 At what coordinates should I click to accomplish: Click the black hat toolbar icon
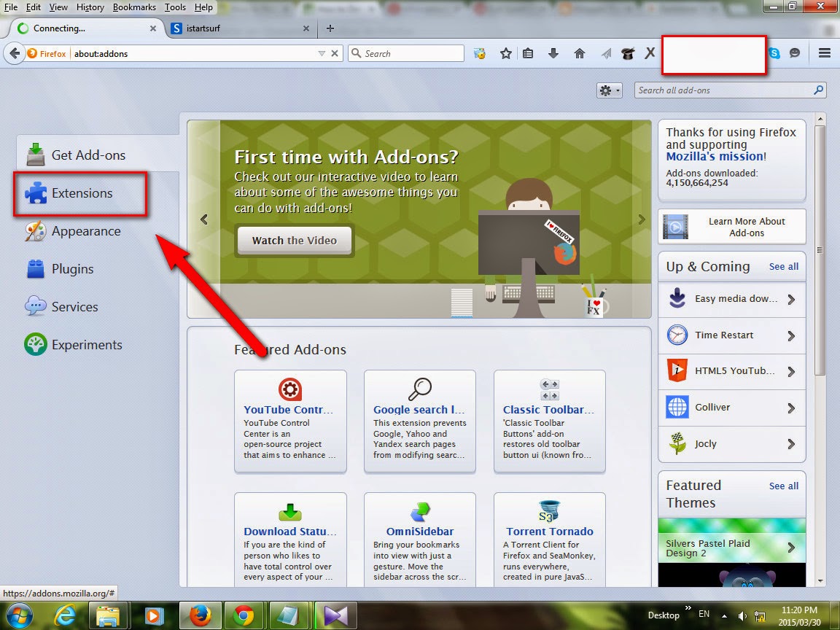pos(628,53)
